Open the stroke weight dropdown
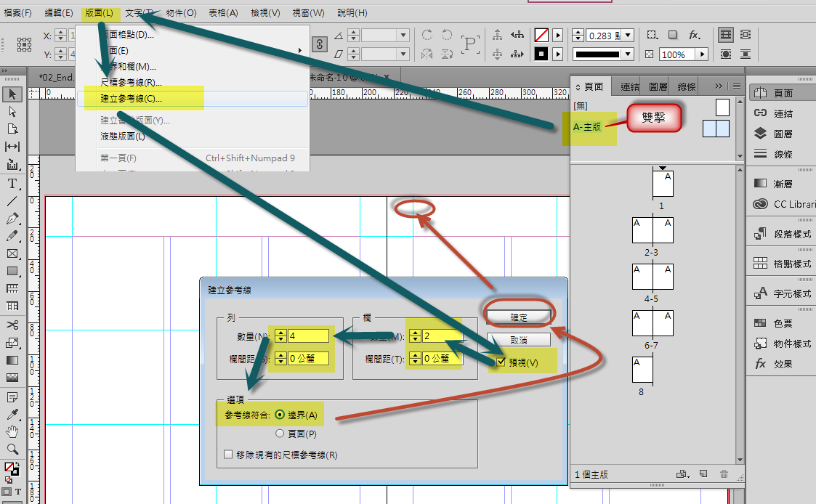The height and width of the screenshot is (504, 816). coord(629,35)
